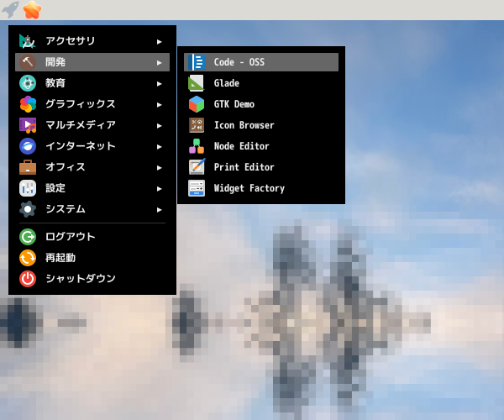Launch Print Editor from the submenu
The image size is (504, 420).
click(x=261, y=167)
